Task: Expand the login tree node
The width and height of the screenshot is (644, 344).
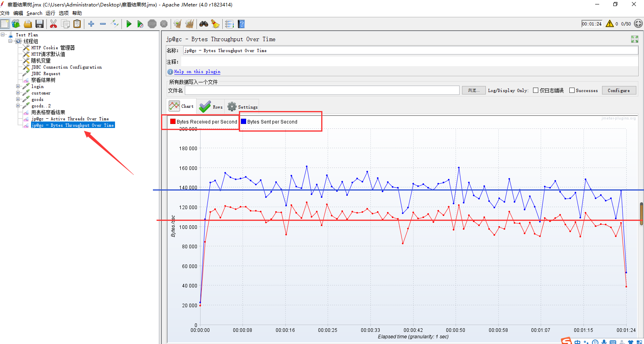Action: 18,86
